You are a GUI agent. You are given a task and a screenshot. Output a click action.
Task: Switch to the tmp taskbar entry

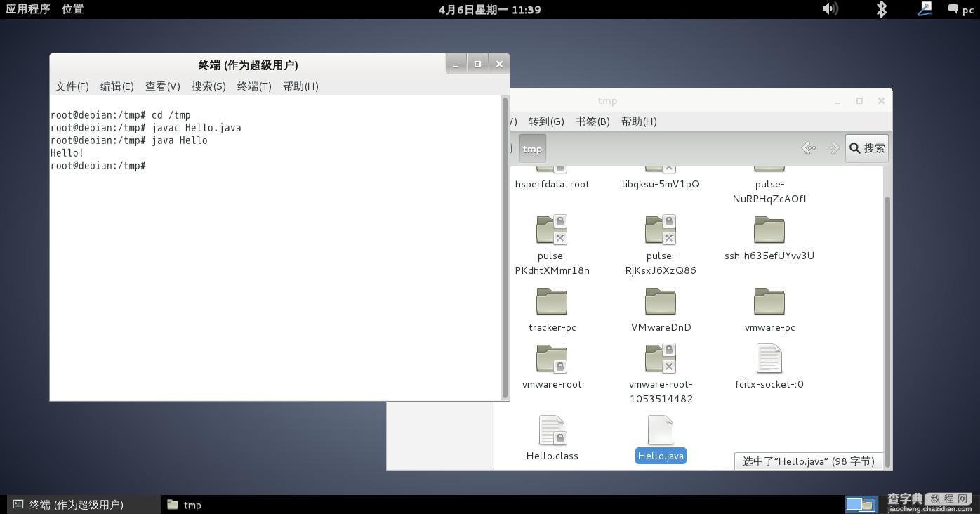[x=185, y=504]
